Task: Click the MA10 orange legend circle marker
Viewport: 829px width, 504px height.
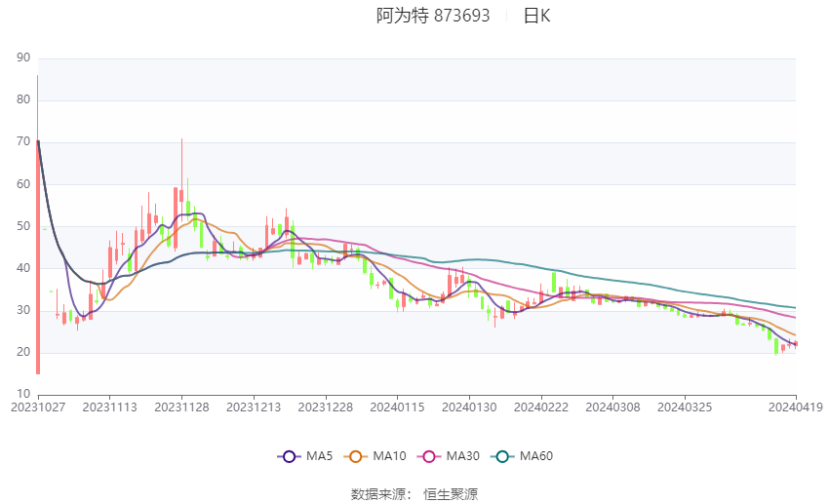Action: [x=357, y=456]
